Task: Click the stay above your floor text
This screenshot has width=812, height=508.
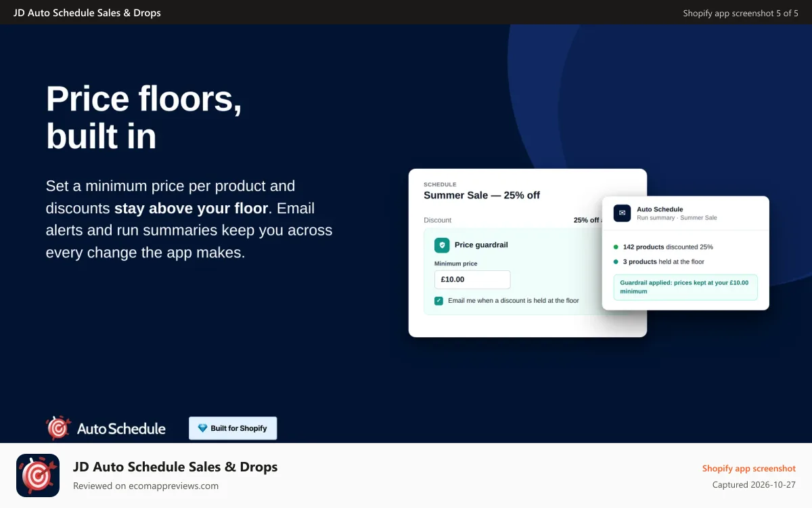Action: click(x=191, y=208)
